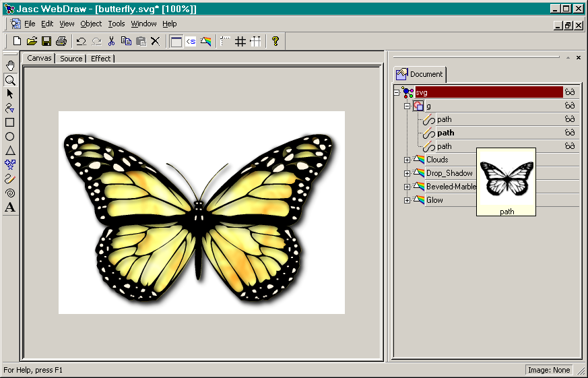Open the Object menu

pos(91,24)
